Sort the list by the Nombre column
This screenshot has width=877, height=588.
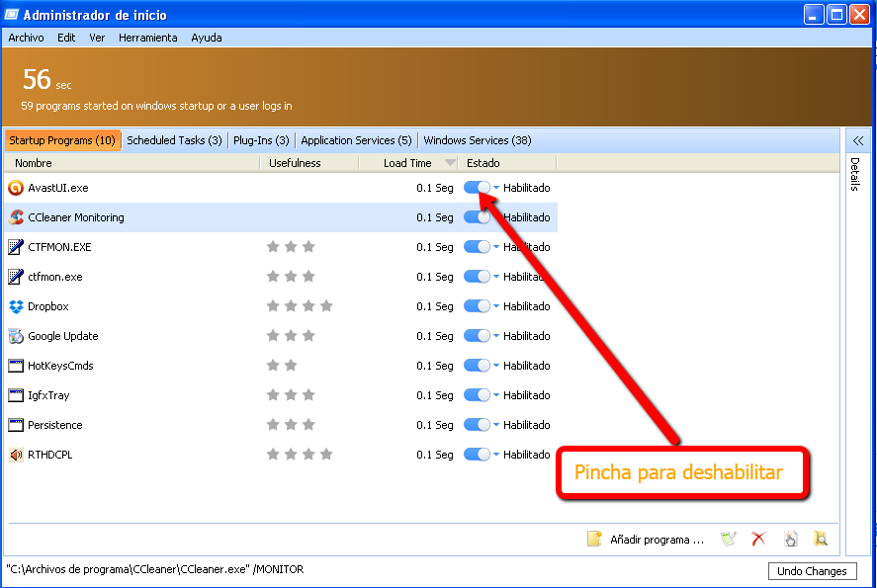click(132, 163)
